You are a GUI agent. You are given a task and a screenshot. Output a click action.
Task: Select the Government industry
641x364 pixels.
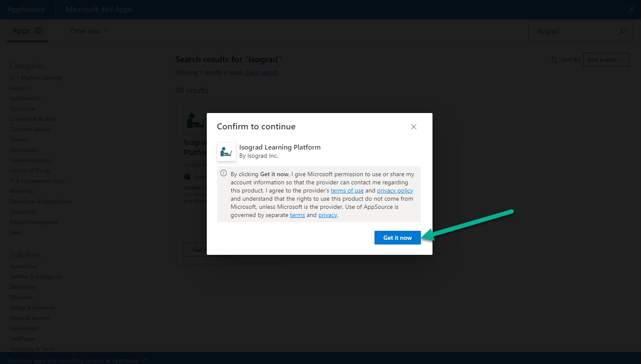point(24,328)
